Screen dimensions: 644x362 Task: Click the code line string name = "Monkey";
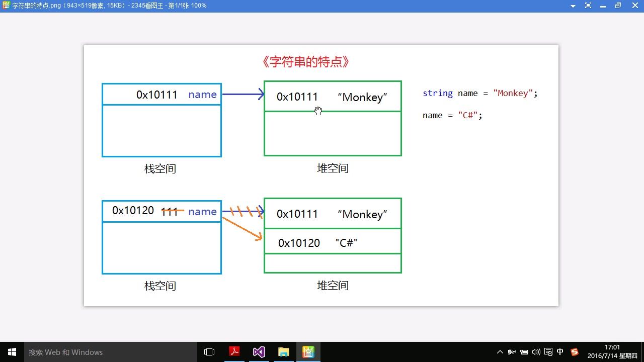coord(480,94)
